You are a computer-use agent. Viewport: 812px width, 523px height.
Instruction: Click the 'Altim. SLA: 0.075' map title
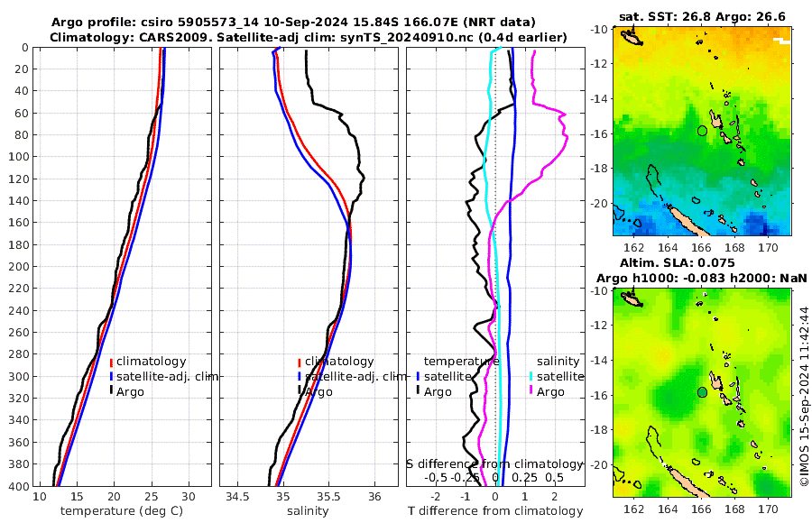coord(677,262)
